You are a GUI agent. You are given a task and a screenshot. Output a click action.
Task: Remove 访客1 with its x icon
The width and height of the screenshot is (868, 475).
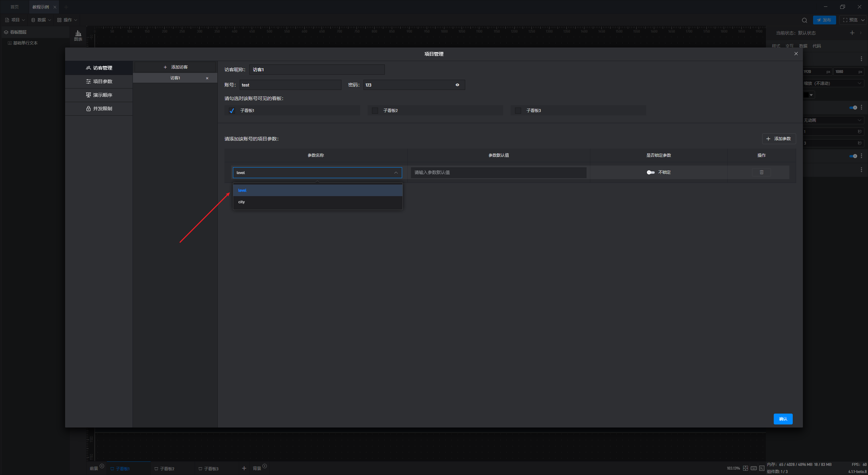(207, 78)
